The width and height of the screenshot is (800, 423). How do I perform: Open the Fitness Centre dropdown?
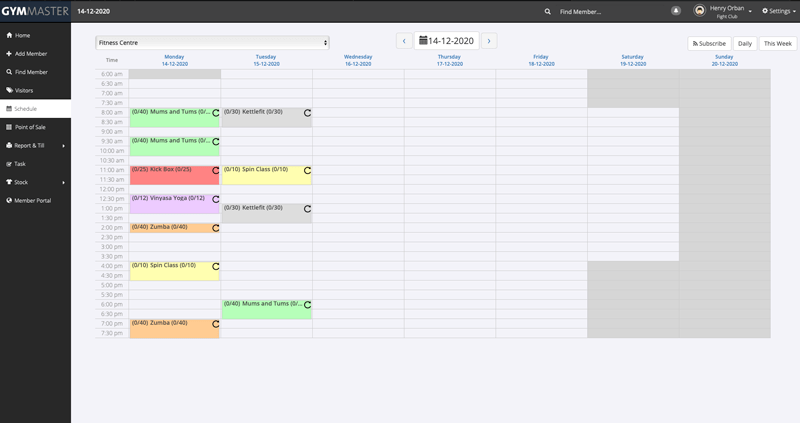tap(212, 43)
